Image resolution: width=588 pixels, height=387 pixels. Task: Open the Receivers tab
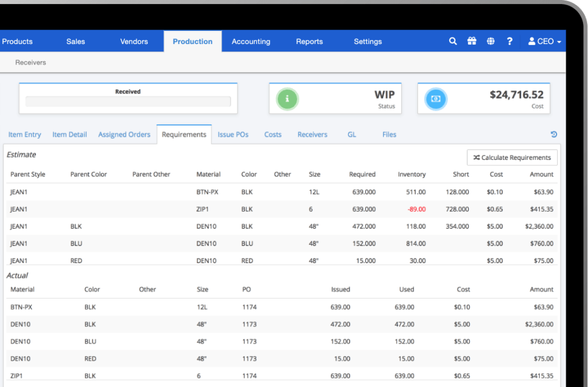[312, 134]
